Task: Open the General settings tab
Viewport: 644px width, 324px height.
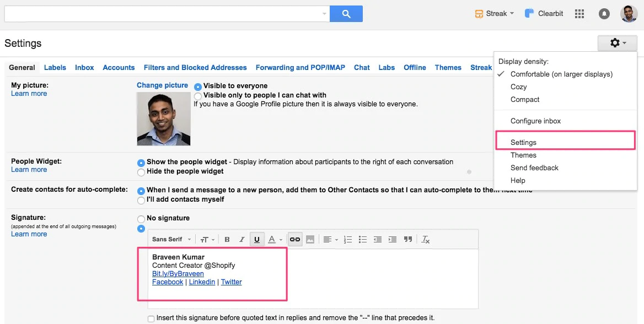Action: click(22, 67)
